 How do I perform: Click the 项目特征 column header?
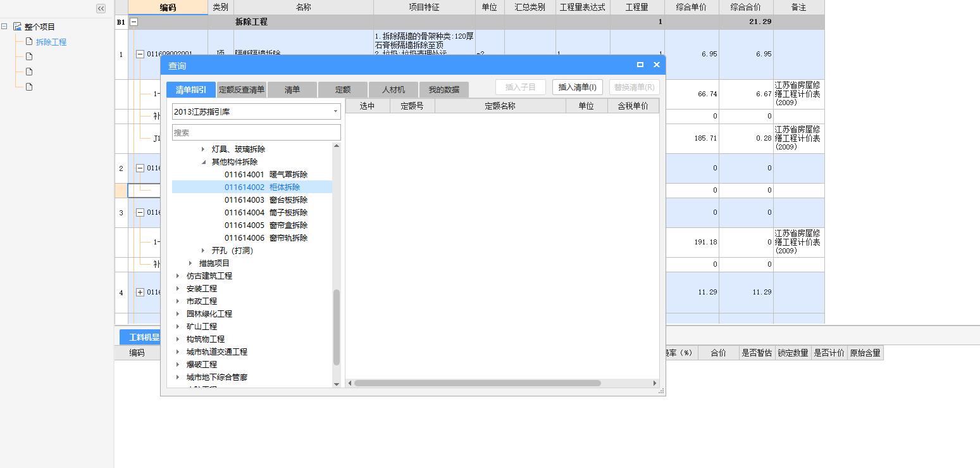coord(425,8)
